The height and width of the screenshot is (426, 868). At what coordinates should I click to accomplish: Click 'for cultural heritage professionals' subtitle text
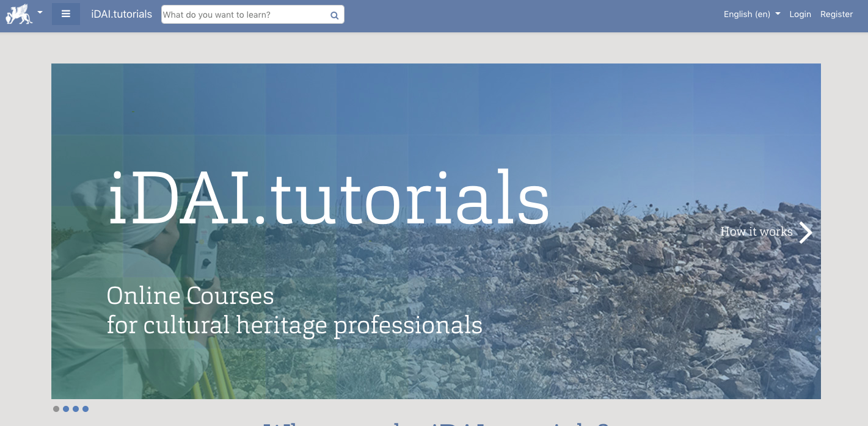coord(294,325)
